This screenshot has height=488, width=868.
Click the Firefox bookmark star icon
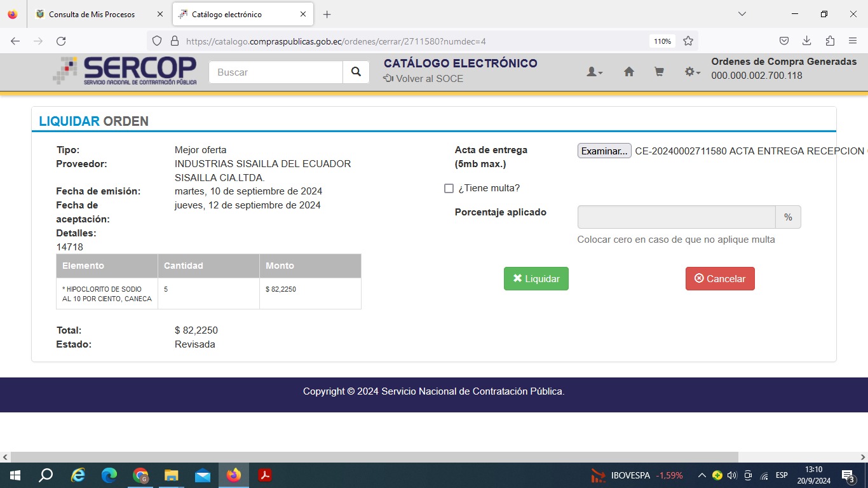(688, 41)
